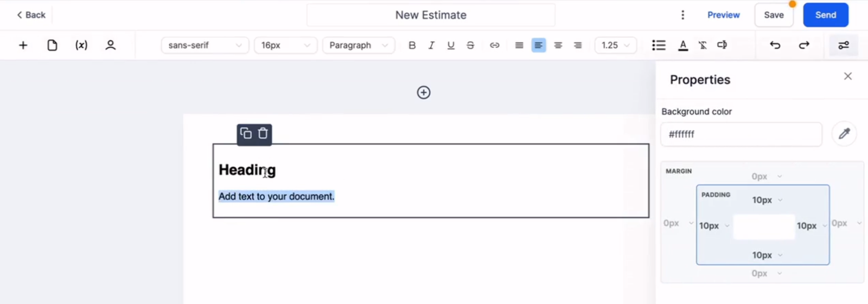868x304 pixels.
Task: Open the three-dot more options menu
Action: click(x=683, y=15)
